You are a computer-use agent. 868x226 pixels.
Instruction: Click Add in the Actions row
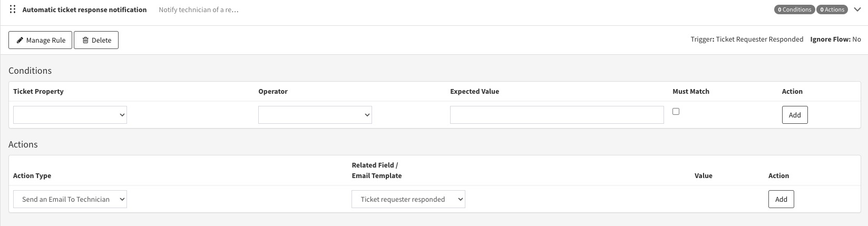(x=781, y=199)
